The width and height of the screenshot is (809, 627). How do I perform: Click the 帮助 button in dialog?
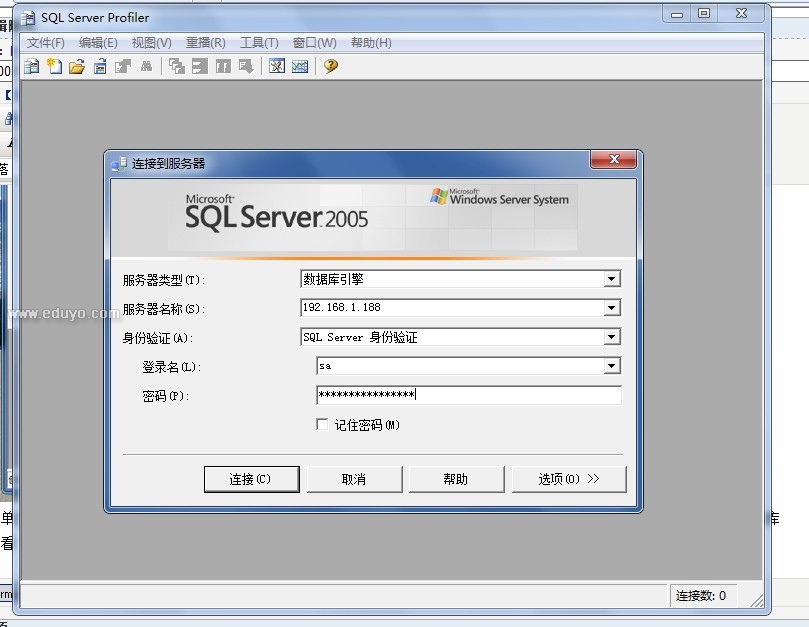pos(456,480)
